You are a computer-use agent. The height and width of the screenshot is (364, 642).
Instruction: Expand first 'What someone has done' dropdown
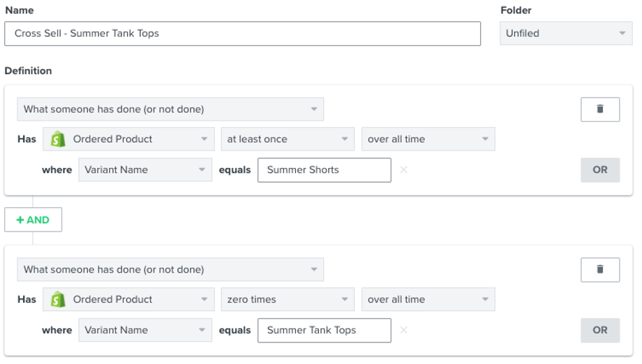coord(170,109)
